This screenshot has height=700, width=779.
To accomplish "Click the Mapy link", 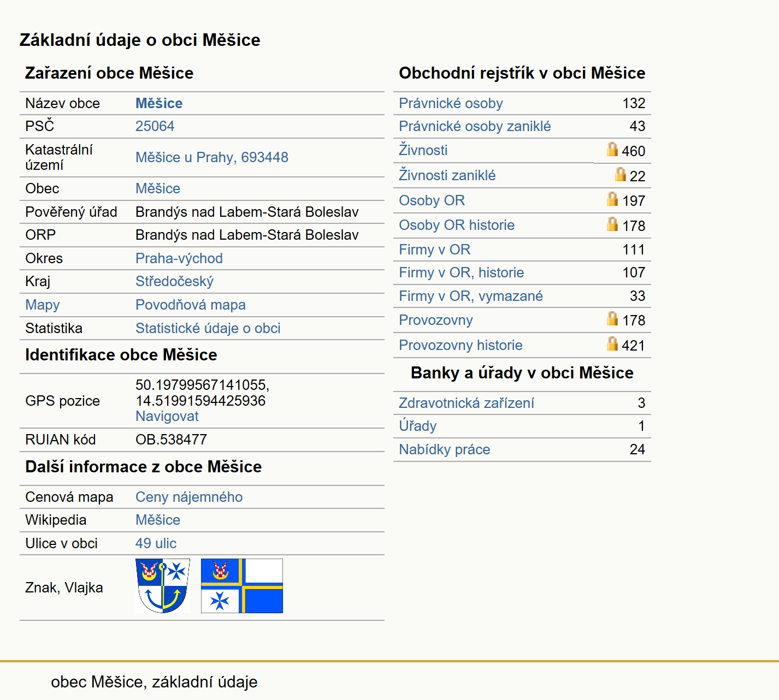I will coord(43,305).
